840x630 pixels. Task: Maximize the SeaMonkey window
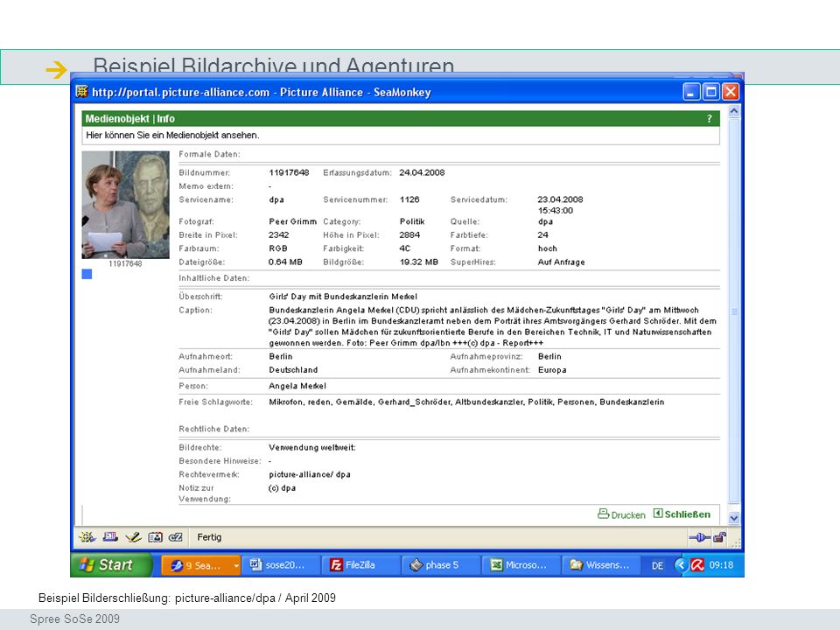tap(710, 92)
